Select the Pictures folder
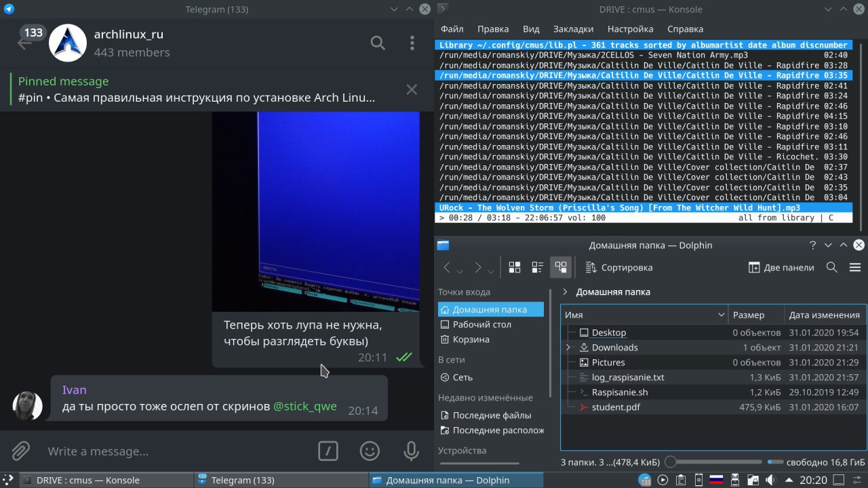Image resolution: width=868 pixels, height=488 pixels. 608,363
